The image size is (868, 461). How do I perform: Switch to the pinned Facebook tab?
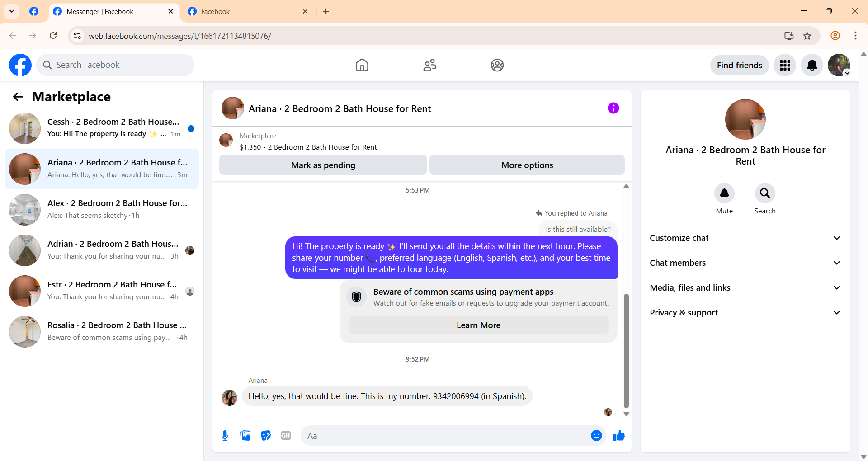point(34,11)
